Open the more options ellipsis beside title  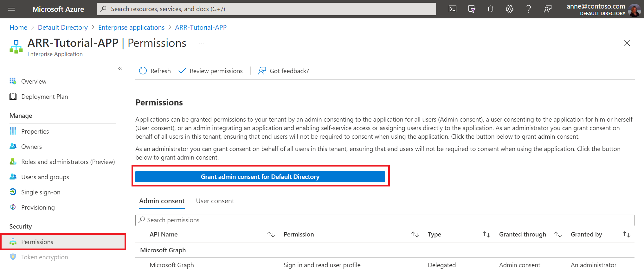click(202, 43)
